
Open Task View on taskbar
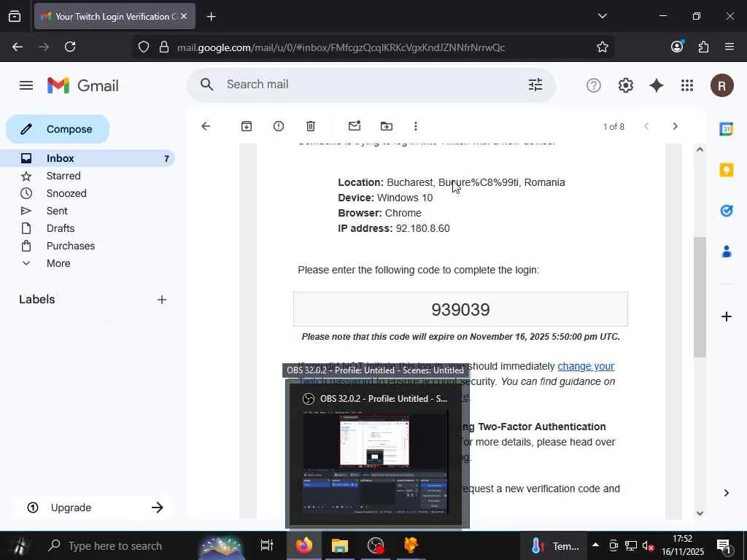click(267, 545)
